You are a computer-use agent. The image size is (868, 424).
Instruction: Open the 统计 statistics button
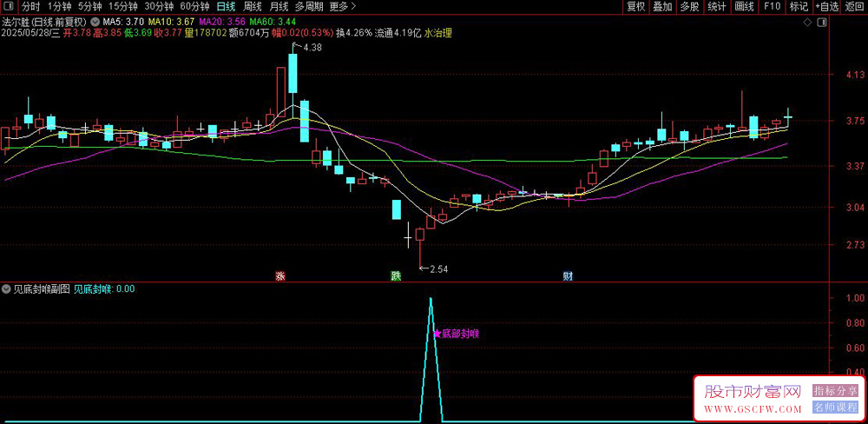[x=717, y=7]
